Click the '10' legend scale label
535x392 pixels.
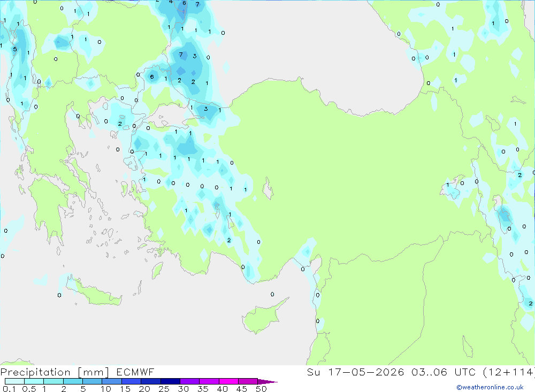coord(106,389)
